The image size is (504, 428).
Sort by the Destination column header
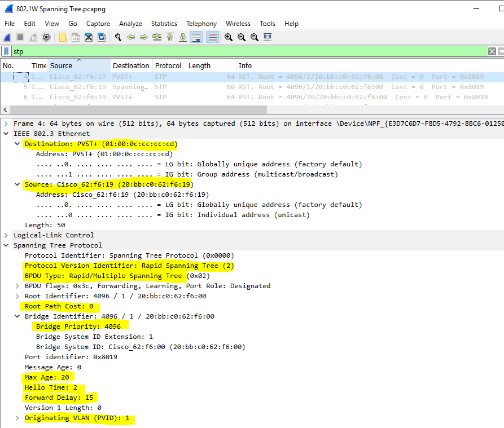131,65
